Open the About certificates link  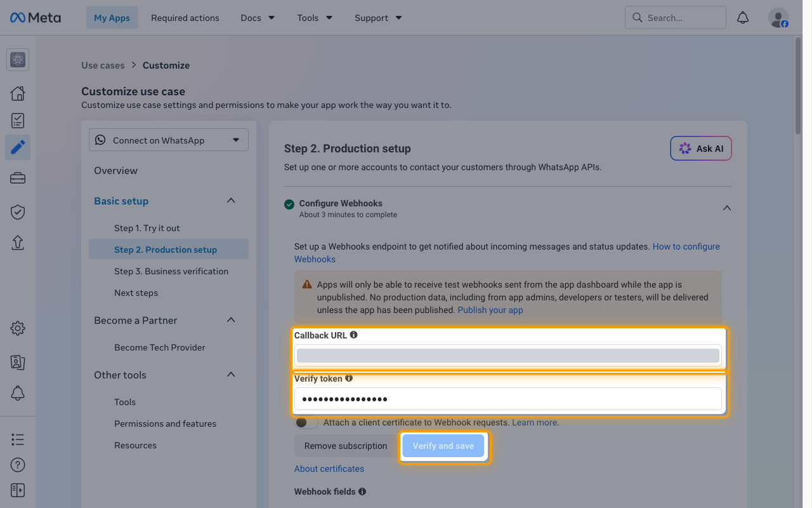point(329,469)
